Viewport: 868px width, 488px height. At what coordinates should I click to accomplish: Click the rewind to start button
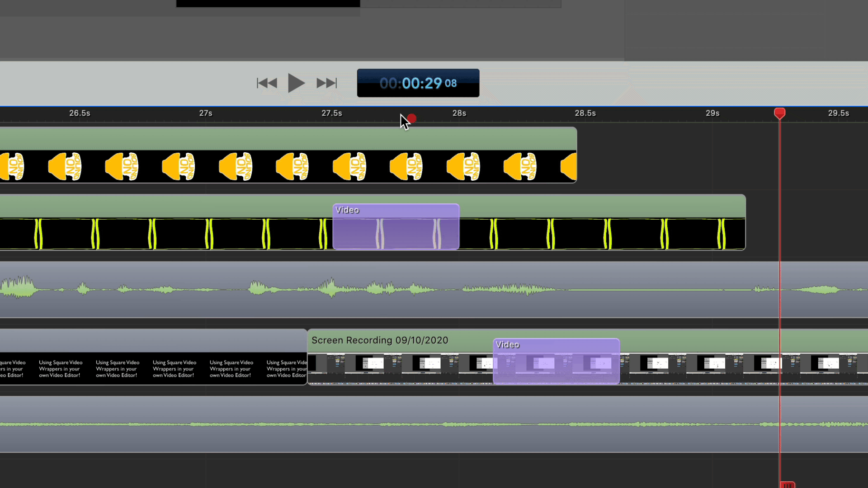pyautogui.click(x=267, y=83)
